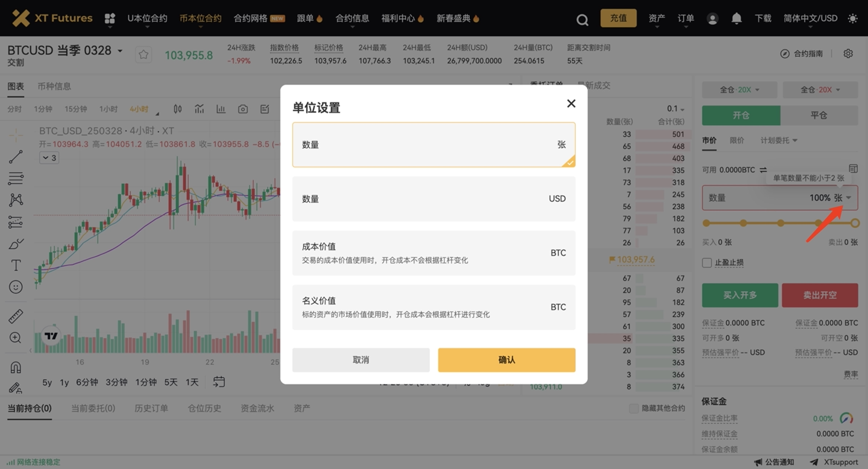
Task: Check the 隐藏其他合约 checkbox
Action: coord(634,409)
